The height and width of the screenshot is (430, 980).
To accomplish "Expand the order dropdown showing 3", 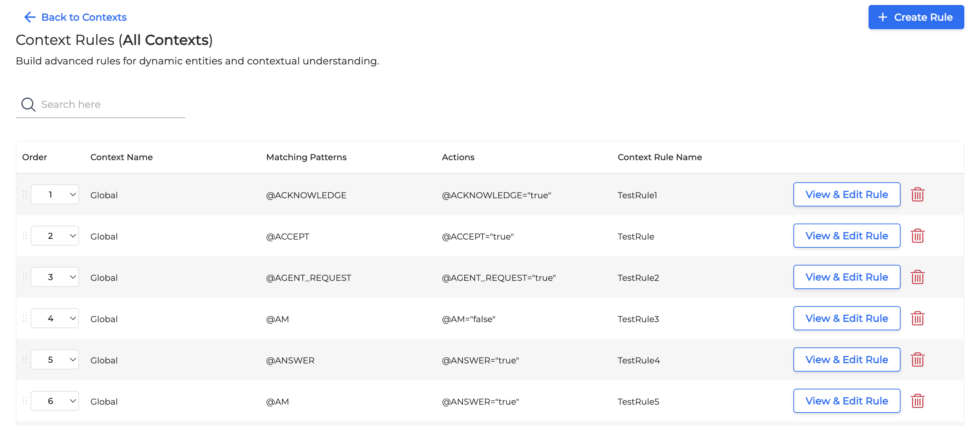I will pos(55,277).
